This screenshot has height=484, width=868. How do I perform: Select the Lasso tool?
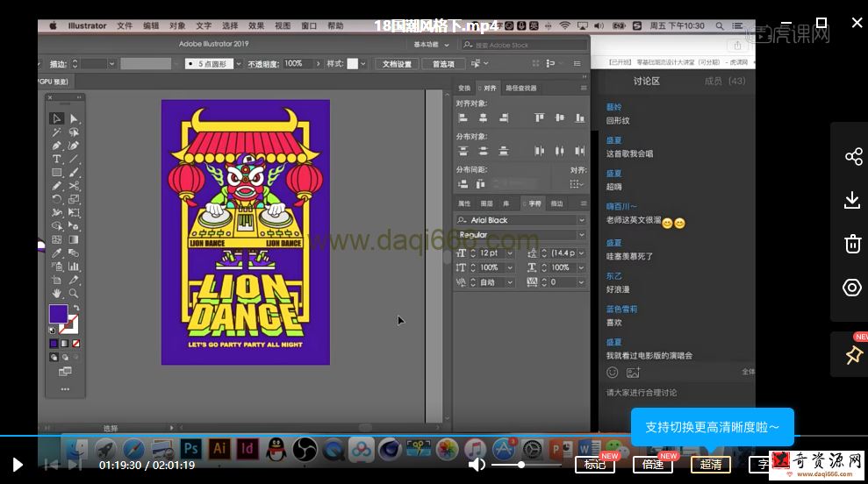tap(74, 132)
